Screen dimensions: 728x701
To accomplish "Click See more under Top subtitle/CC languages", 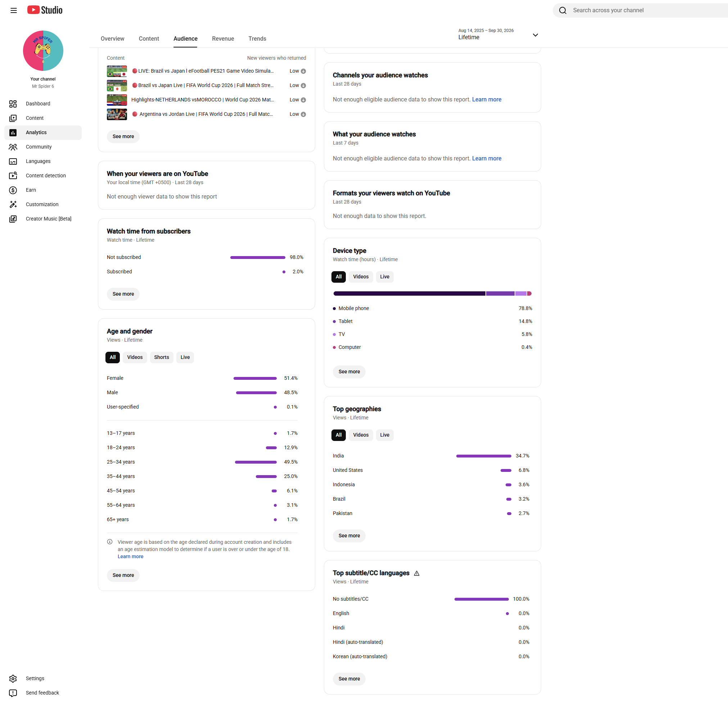I will pos(349,679).
